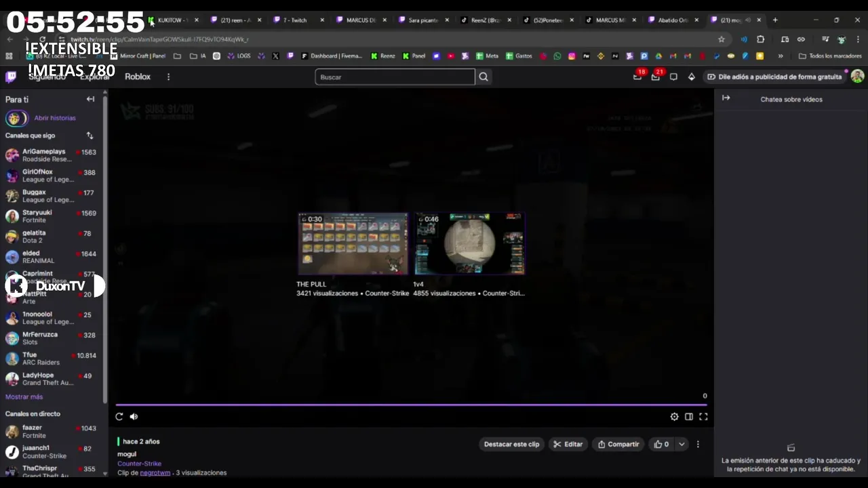Click Dile adiós a publicidad button
This screenshot has height=488, width=868.
(774, 77)
